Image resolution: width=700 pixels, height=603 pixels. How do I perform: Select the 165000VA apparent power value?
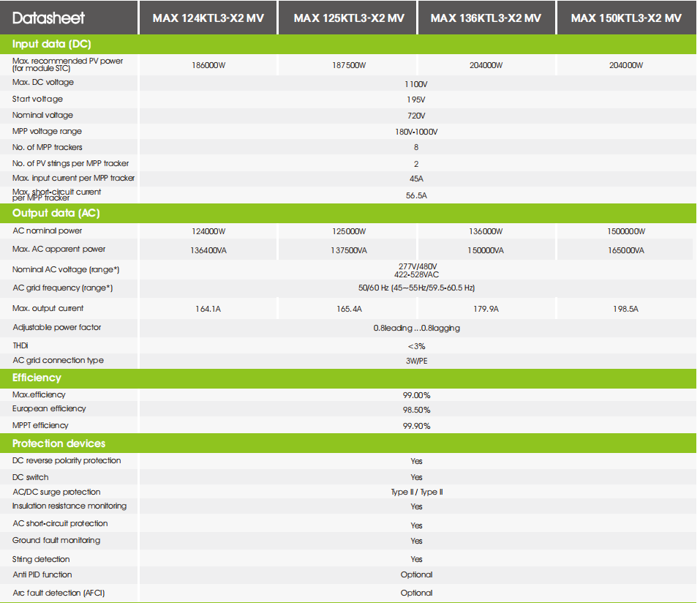pyautogui.click(x=626, y=250)
